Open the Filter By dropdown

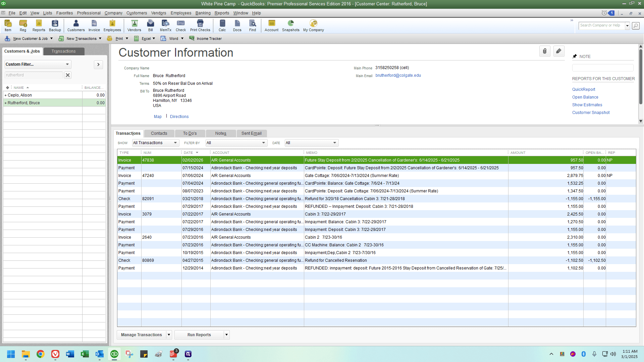tap(236, 143)
